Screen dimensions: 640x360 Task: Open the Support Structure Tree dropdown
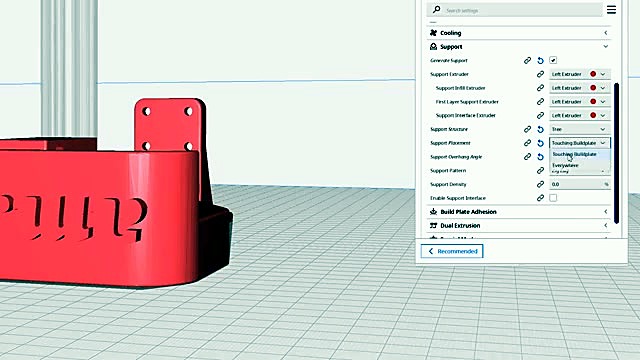(x=580, y=129)
